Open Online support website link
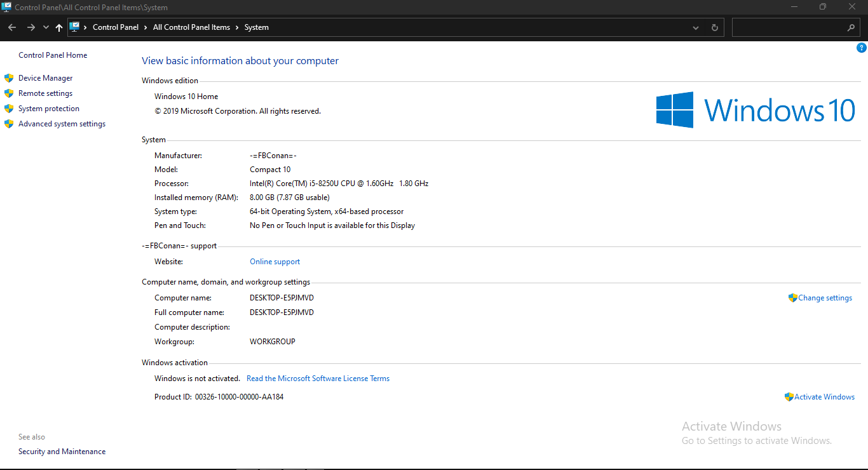The height and width of the screenshot is (470, 868). [x=275, y=262]
